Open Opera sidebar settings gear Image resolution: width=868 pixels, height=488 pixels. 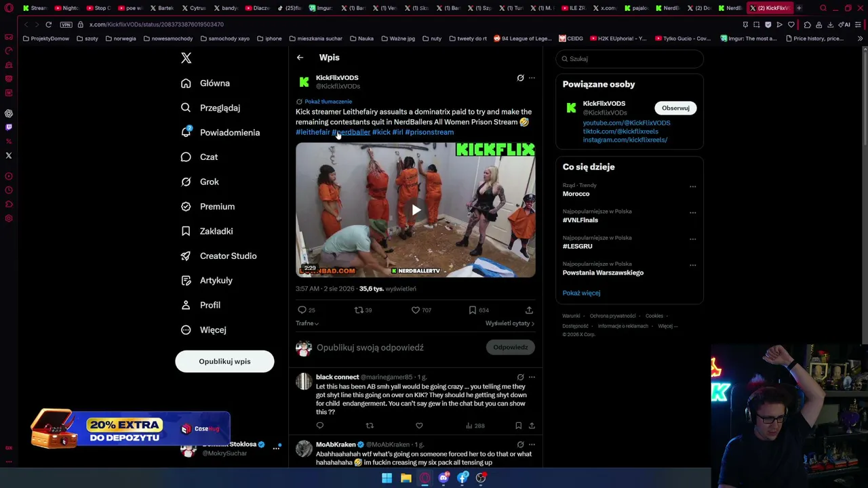pyautogui.click(x=9, y=218)
